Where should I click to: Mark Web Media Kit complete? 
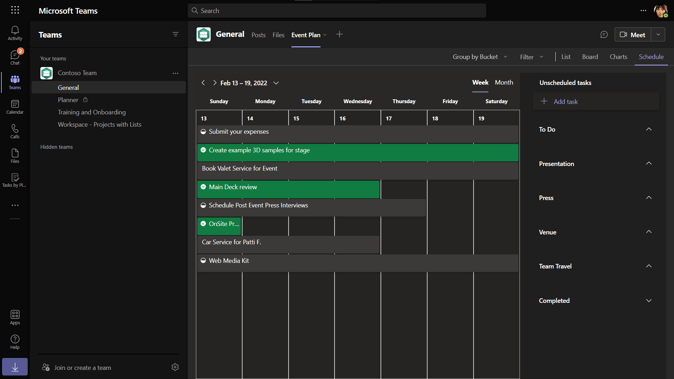tap(203, 260)
